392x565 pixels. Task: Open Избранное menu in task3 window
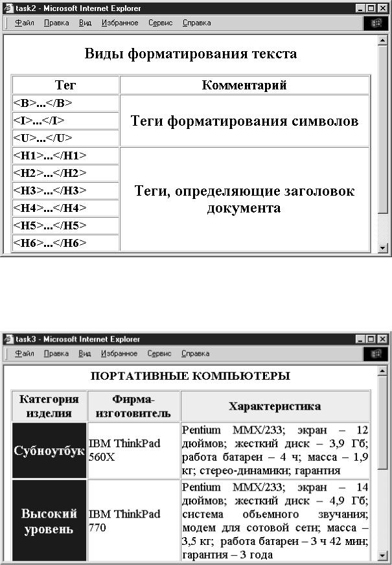(x=119, y=354)
